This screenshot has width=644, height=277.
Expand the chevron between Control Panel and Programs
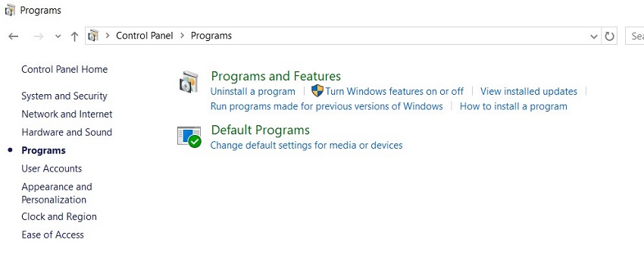(x=183, y=36)
